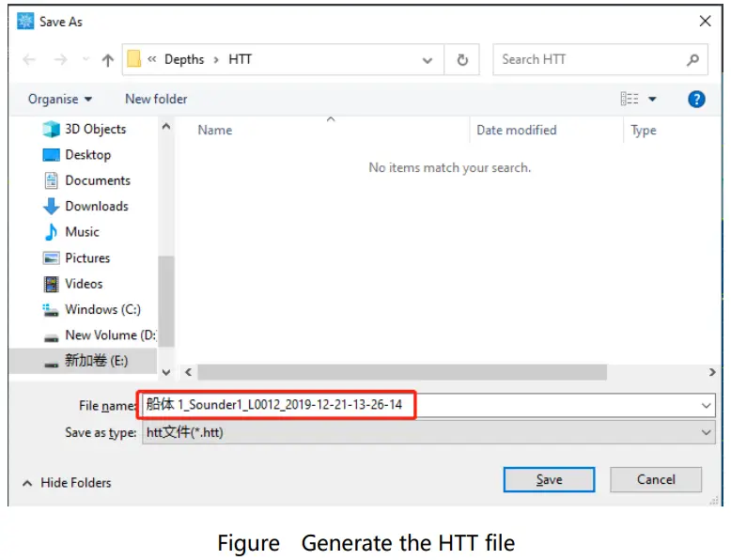Click horizontal scrollbar right arrow
This screenshot has width=731, height=560.
pos(712,372)
